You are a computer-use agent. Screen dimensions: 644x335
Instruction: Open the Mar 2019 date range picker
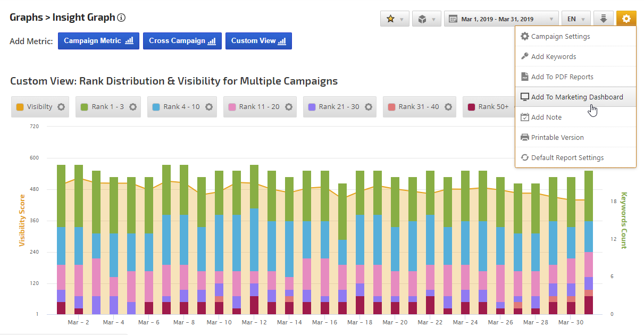[x=501, y=19]
